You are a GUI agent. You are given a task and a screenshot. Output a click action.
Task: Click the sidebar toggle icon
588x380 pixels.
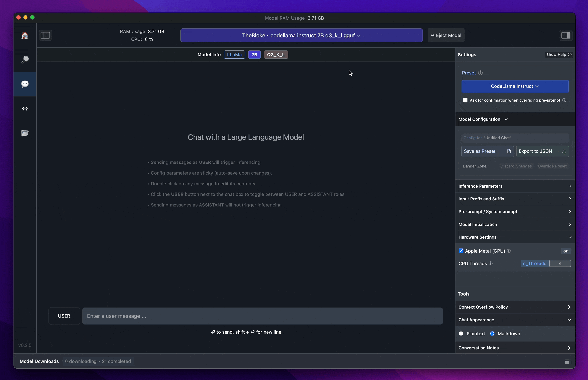pos(46,35)
